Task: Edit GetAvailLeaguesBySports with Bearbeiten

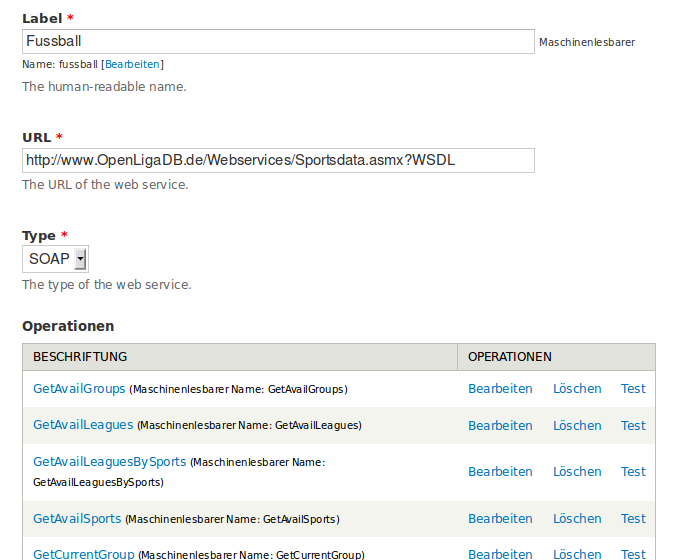Action: pos(500,471)
